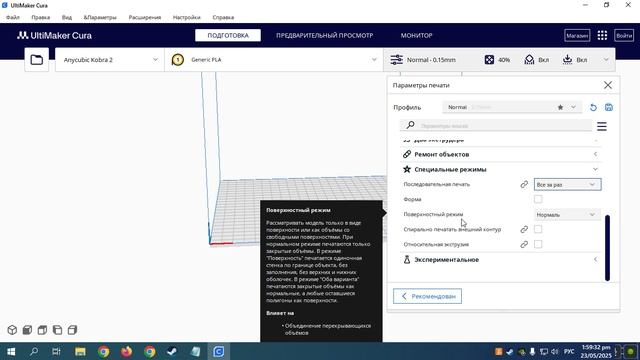The image size is (640, 360).
Task: Click the taskbar clock and date
Action: 596,351
